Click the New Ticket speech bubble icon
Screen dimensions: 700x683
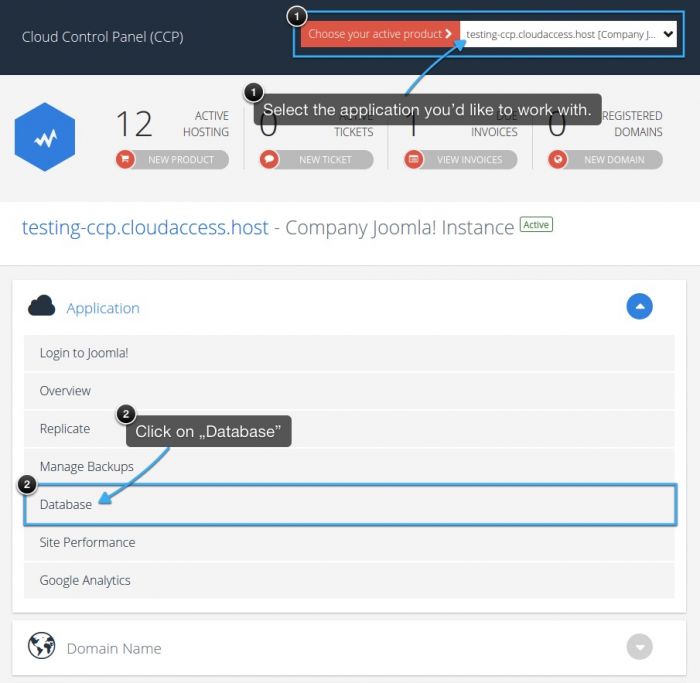coord(269,159)
